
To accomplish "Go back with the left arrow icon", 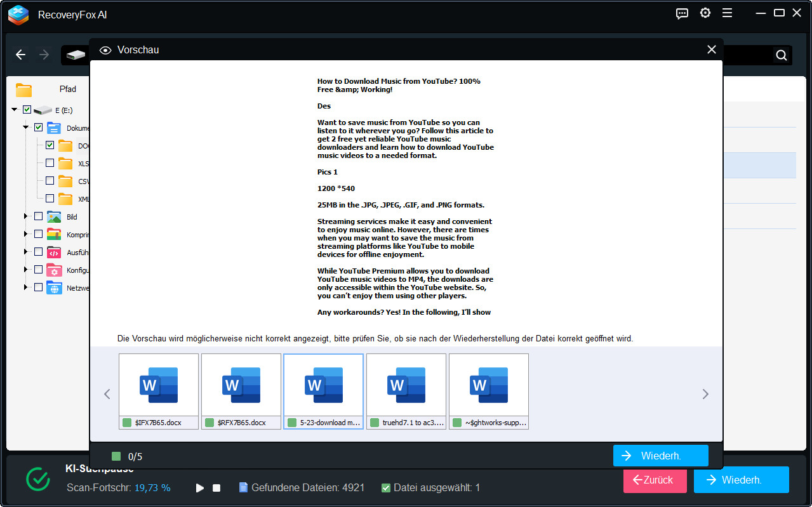I will [x=21, y=55].
